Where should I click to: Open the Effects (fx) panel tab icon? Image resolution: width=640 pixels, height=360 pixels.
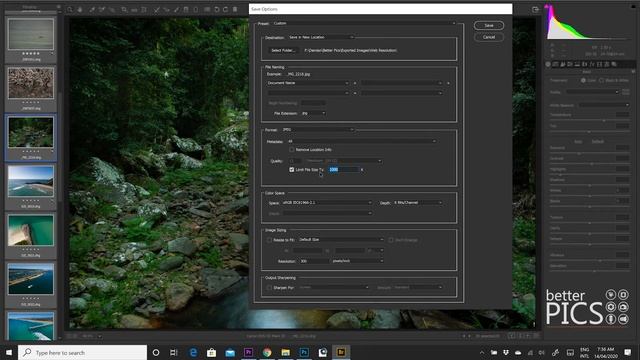[x=592, y=64]
